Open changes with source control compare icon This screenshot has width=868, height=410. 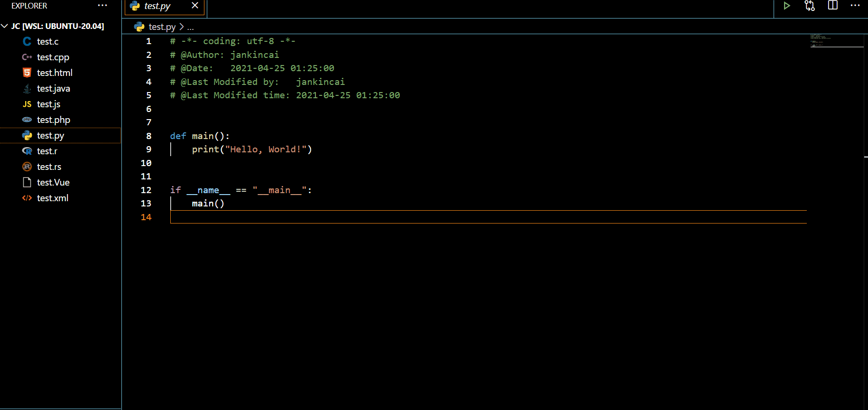(810, 6)
